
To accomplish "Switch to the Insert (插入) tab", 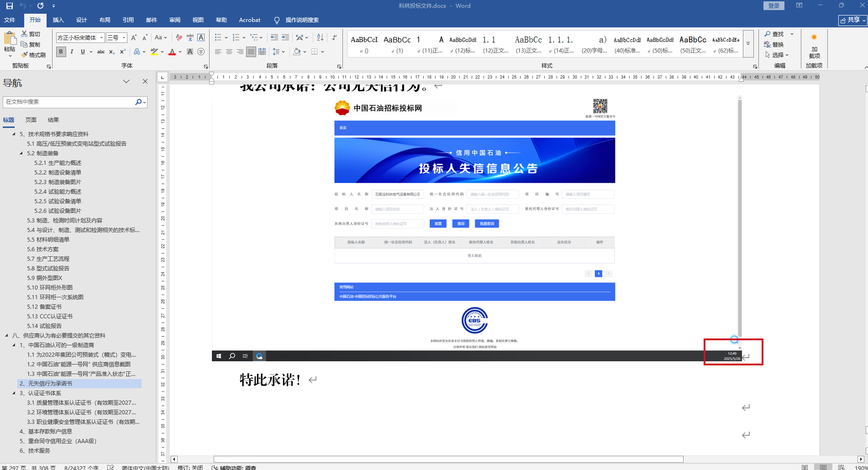I will 58,20.
